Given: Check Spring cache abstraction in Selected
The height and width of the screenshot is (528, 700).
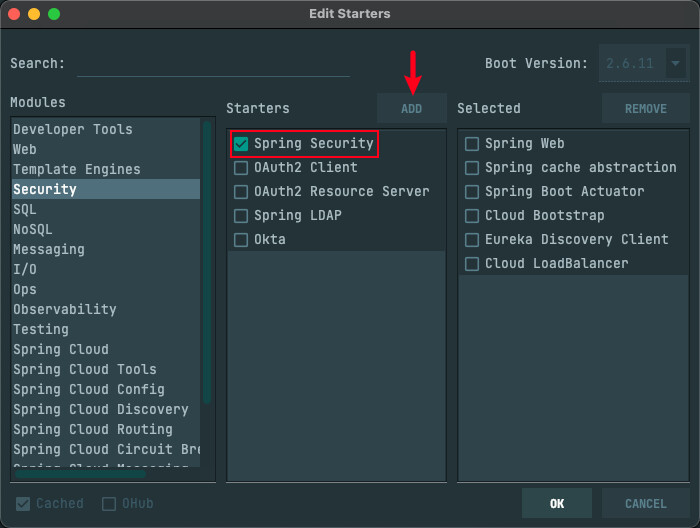Looking at the screenshot, I should pyautogui.click(x=472, y=168).
